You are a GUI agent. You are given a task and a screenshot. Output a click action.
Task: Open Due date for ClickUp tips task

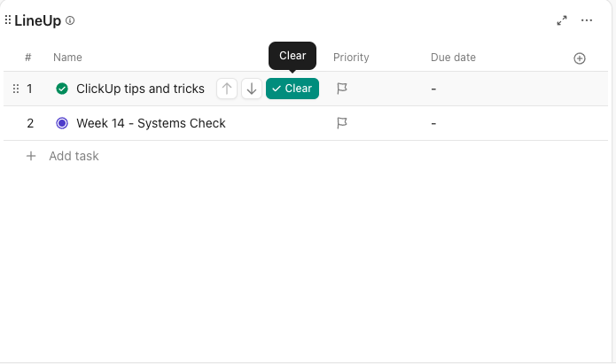click(433, 89)
